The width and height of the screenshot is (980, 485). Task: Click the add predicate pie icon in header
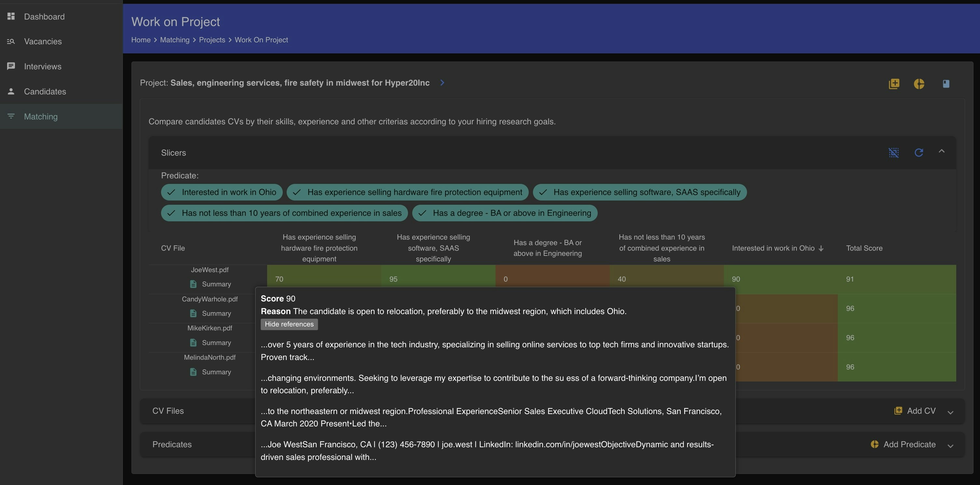pos(919,84)
